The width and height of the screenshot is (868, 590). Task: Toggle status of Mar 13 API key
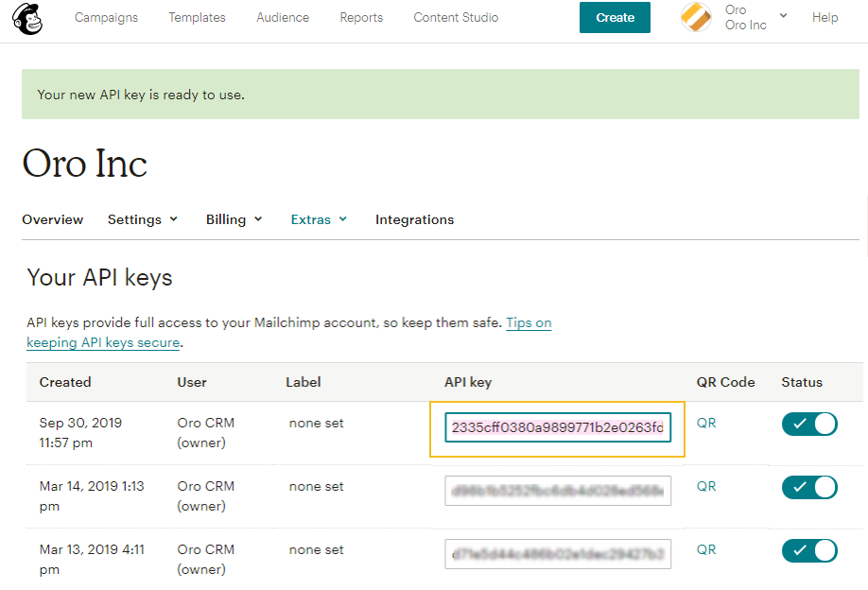tap(809, 550)
